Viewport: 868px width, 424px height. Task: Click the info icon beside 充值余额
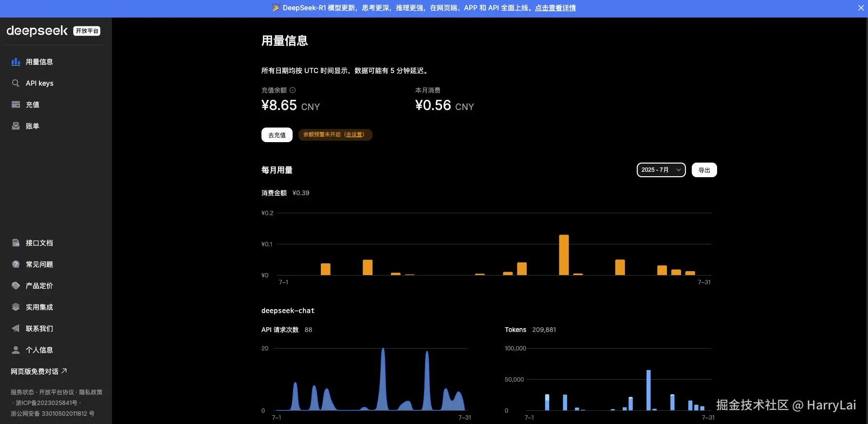point(293,90)
